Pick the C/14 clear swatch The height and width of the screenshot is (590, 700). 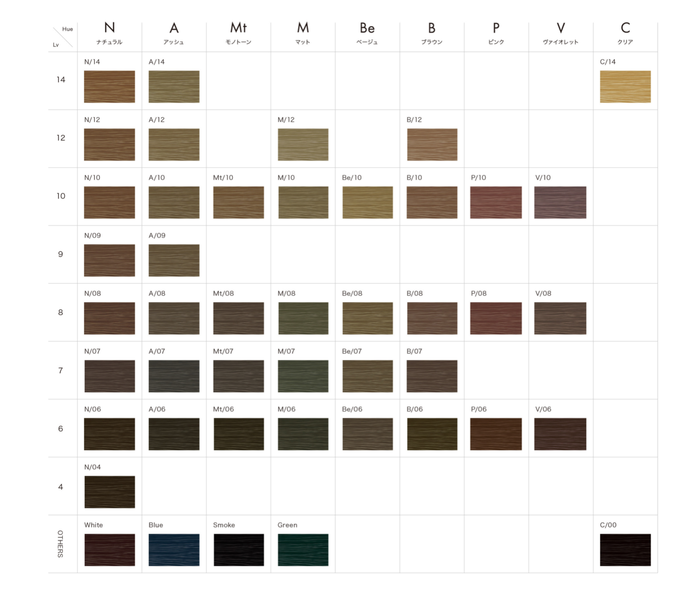point(625,86)
